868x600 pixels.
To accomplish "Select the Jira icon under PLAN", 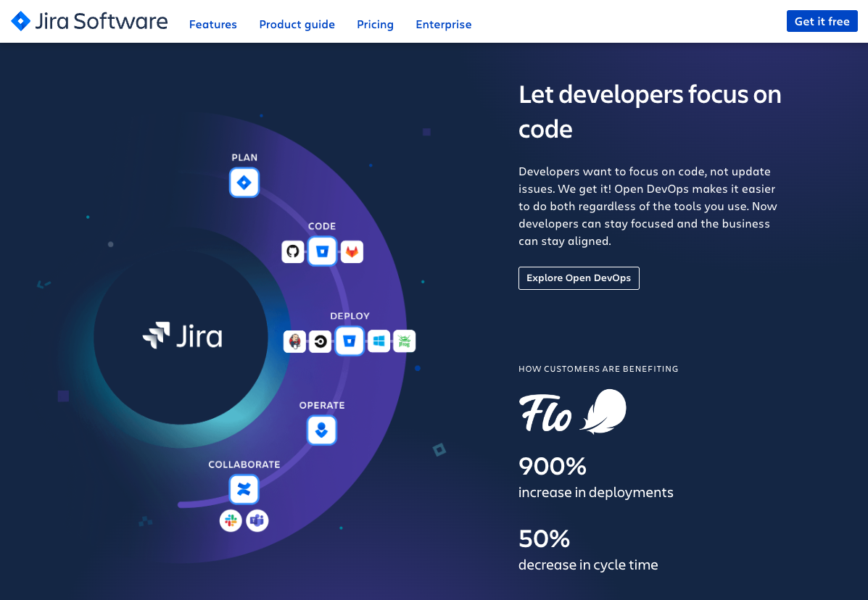I will (x=244, y=183).
